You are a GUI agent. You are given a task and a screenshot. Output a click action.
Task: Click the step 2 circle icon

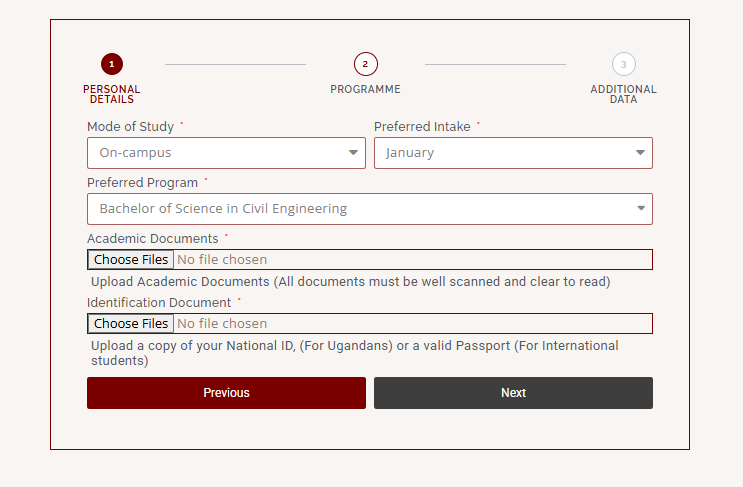[365, 64]
